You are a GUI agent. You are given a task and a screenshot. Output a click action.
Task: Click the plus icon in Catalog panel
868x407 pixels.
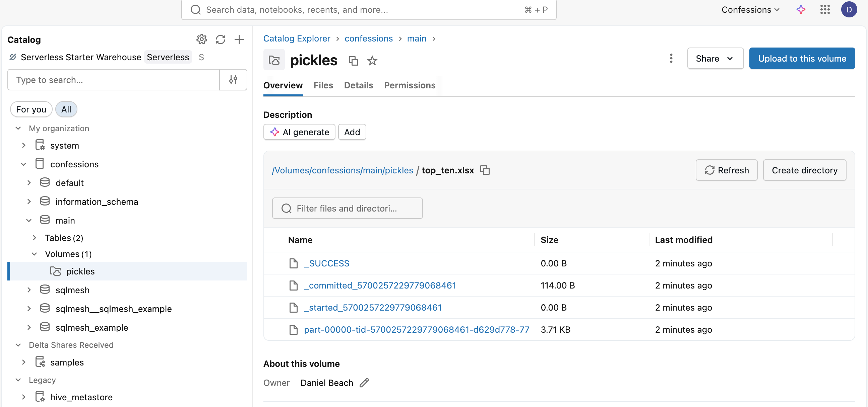click(239, 39)
